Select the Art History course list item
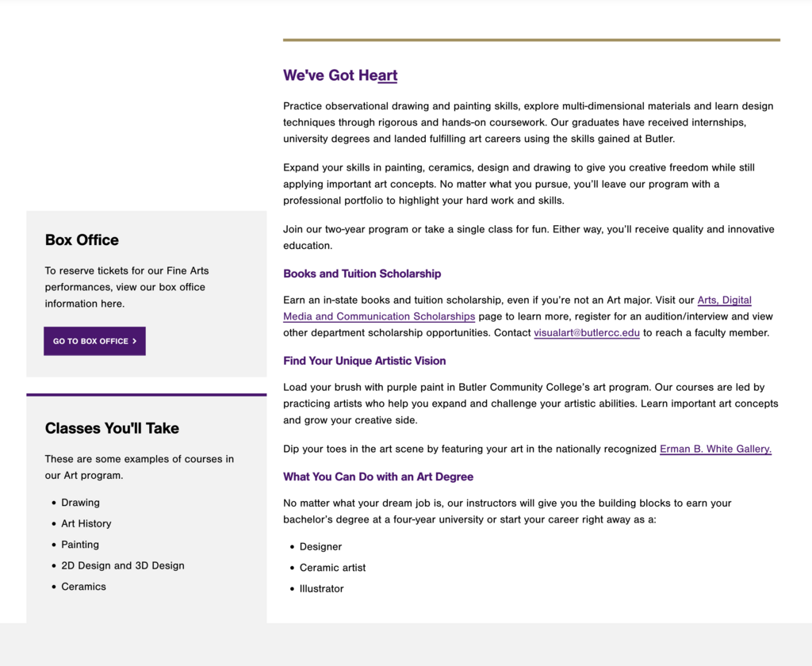The image size is (812, 666). coord(86,523)
